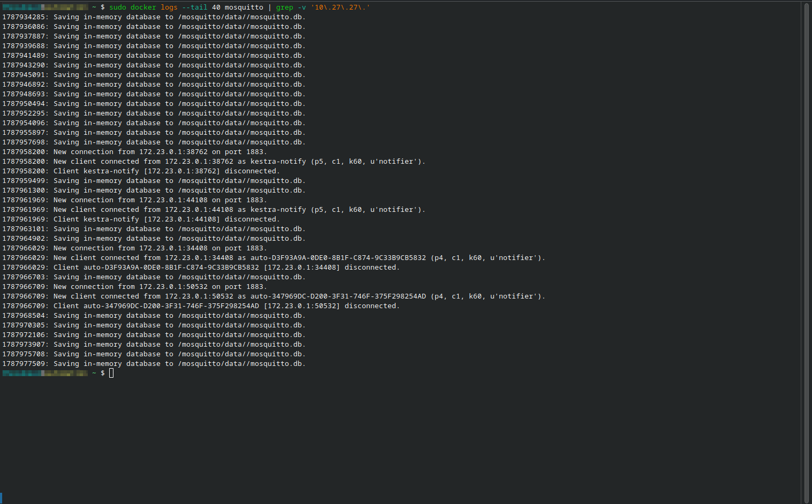This screenshot has height=504, width=812.
Task: Select the log line timestamped 1787939688
Action: (154, 46)
